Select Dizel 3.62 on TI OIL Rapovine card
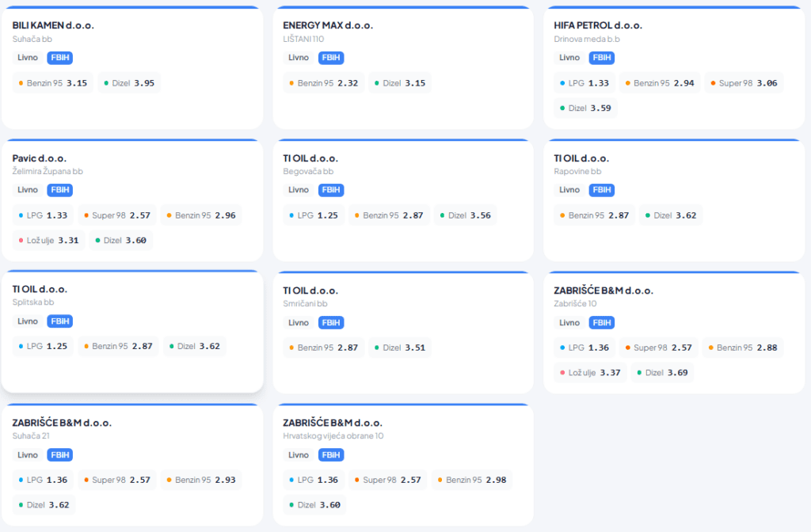The width and height of the screenshot is (811, 532). click(x=671, y=215)
